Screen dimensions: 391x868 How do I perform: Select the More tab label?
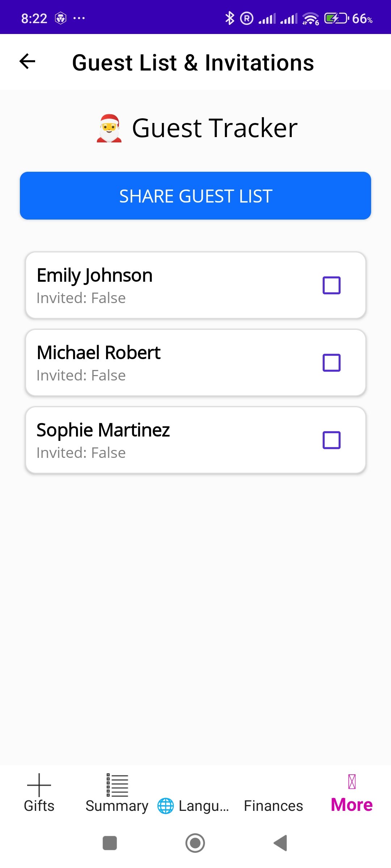pyautogui.click(x=352, y=805)
